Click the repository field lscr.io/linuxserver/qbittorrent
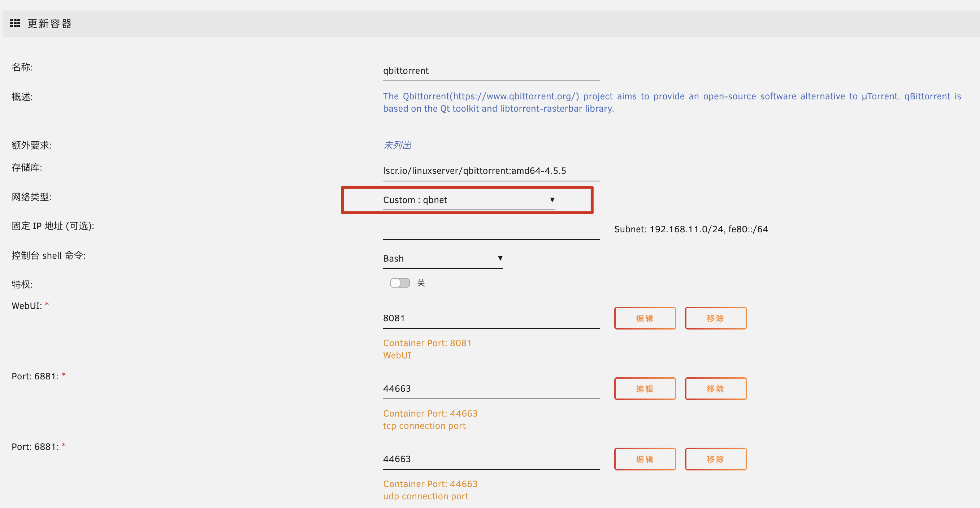This screenshot has height=508, width=980. 491,171
